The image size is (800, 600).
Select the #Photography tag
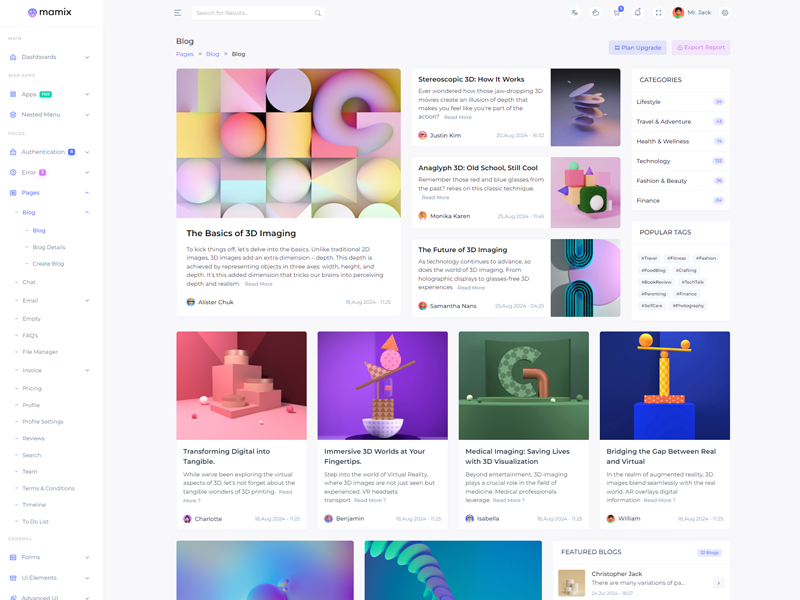(688, 306)
